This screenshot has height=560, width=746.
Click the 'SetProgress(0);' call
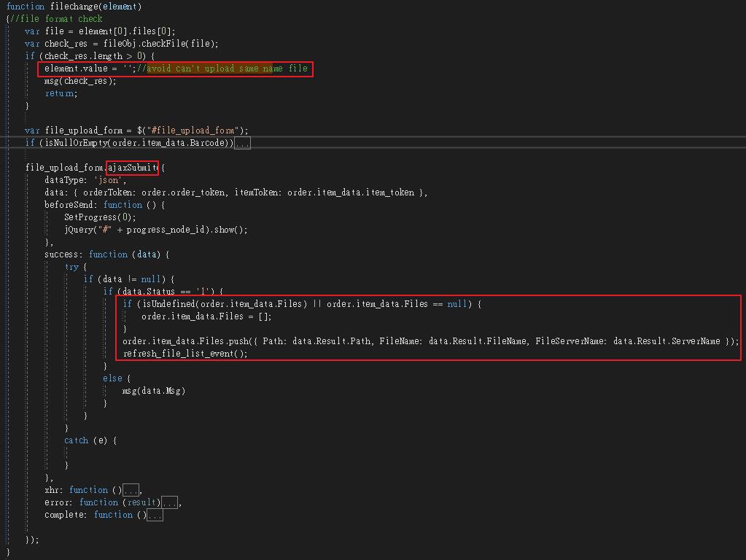[x=100, y=217]
